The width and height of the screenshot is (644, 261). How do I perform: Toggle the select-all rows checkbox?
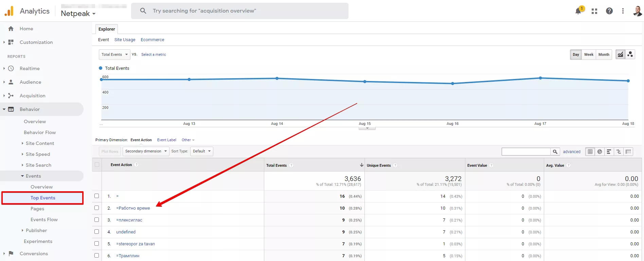tap(97, 165)
